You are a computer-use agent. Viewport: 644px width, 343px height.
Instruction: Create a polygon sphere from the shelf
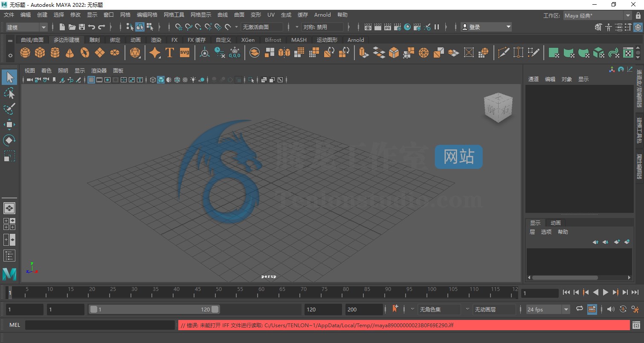pos(25,52)
